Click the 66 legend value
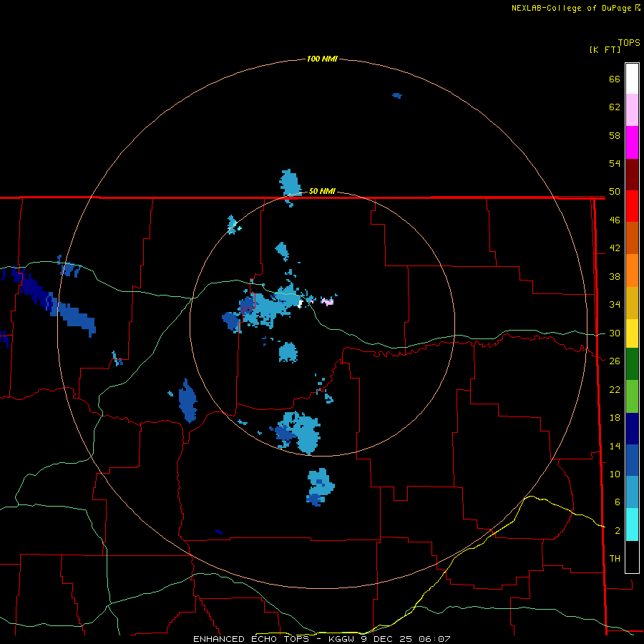The height and width of the screenshot is (644, 644). point(615,79)
